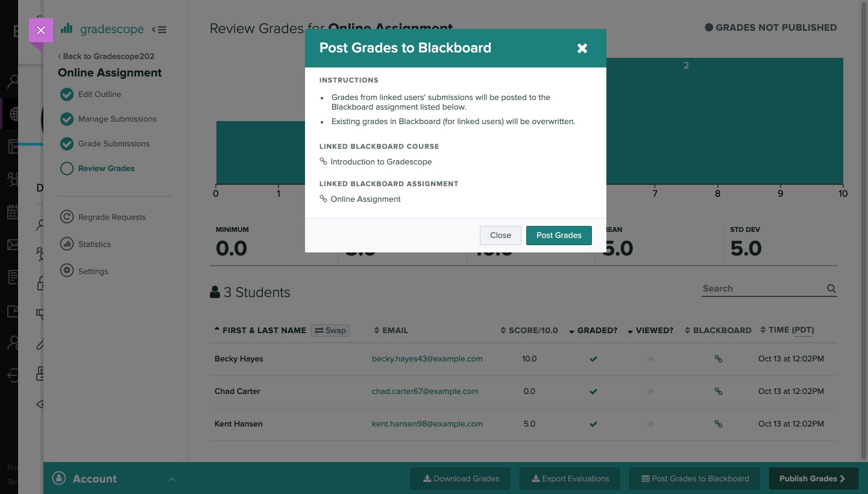868x494 pixels.
Task: Click Edit Outline completed check icon
Action: pyautogui.click(x=67, y=94)
